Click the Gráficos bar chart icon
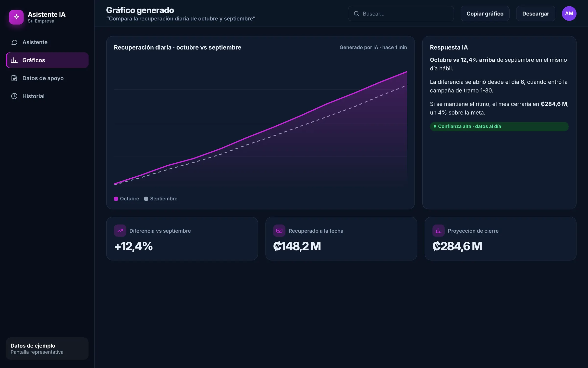This screenshot has height=368, width=588. point(14,60)
